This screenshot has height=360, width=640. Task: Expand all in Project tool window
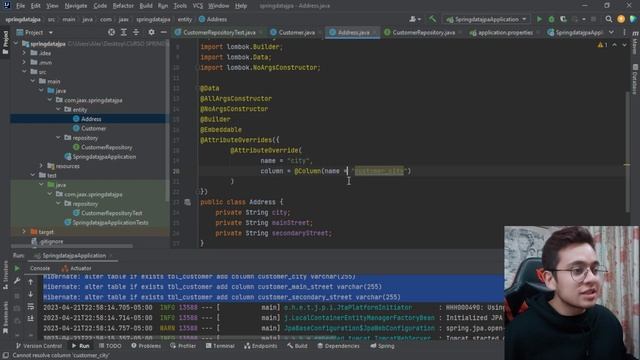(124, 32)
